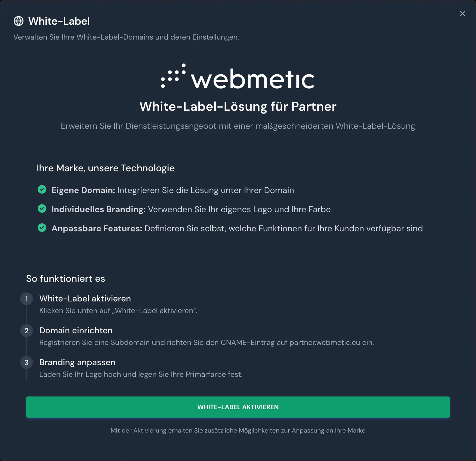
Task: Select the 'Branding anpassen' step heading
Action: click(77, 362)
